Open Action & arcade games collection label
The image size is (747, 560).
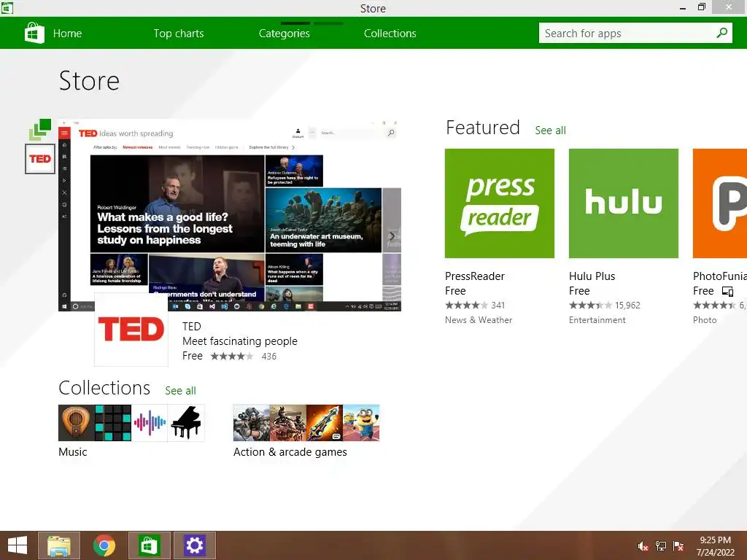[x=290, y=452]
